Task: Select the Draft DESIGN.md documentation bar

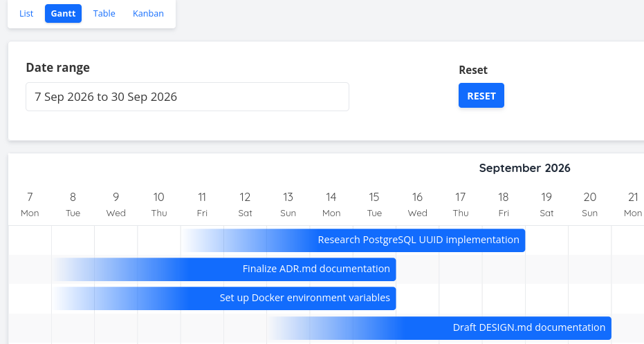Action: tap(439, 328)
